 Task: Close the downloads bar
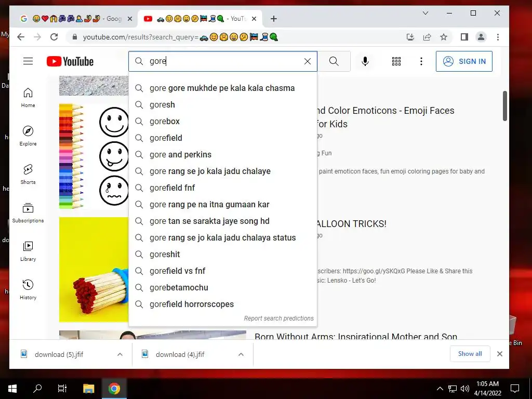click(x=499, y=354)
